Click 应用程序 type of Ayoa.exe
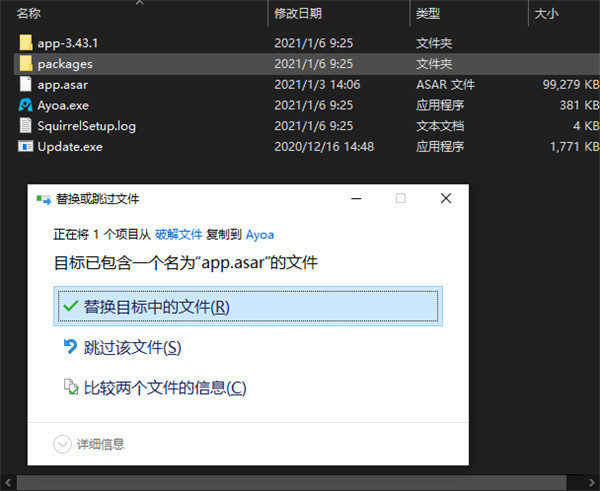600x491 pixels. (x=440, y=105)
